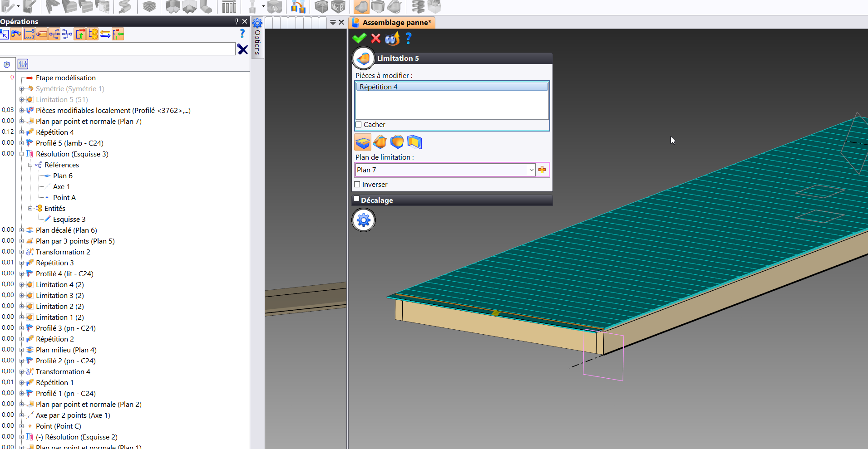
Task: Click the yellow double-arrow icon in Opérations toolbar
Action: click(x=105, y=34)
